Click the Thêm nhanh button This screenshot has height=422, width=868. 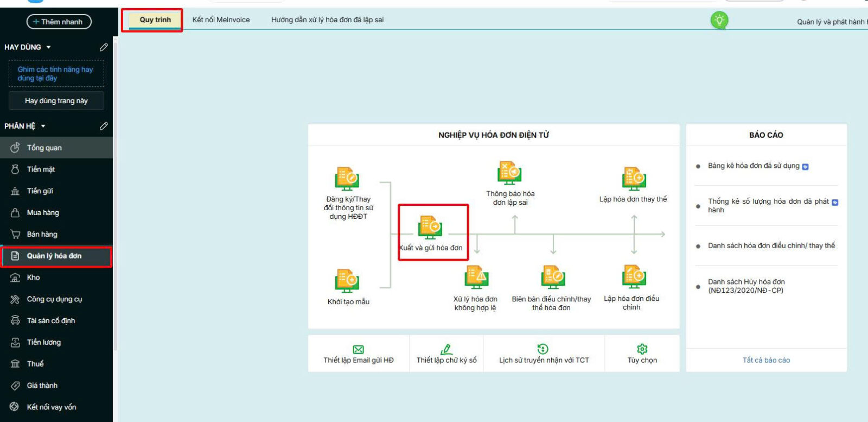[59, 22]
